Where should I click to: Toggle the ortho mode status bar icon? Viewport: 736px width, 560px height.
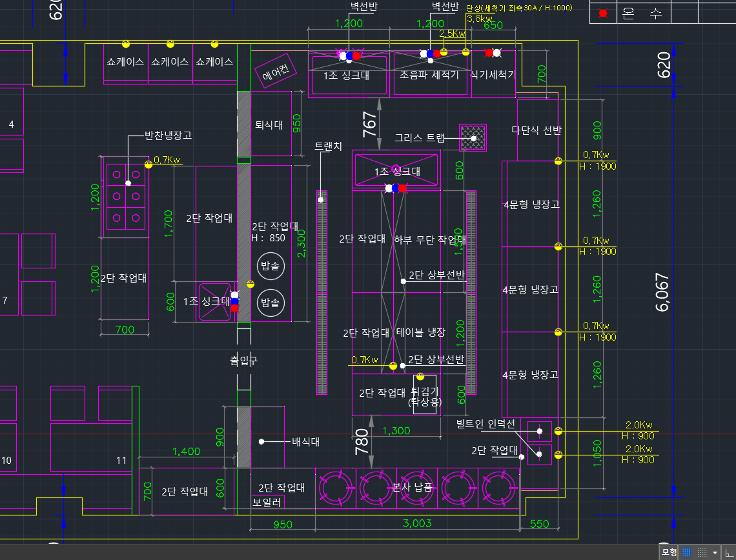728,552
